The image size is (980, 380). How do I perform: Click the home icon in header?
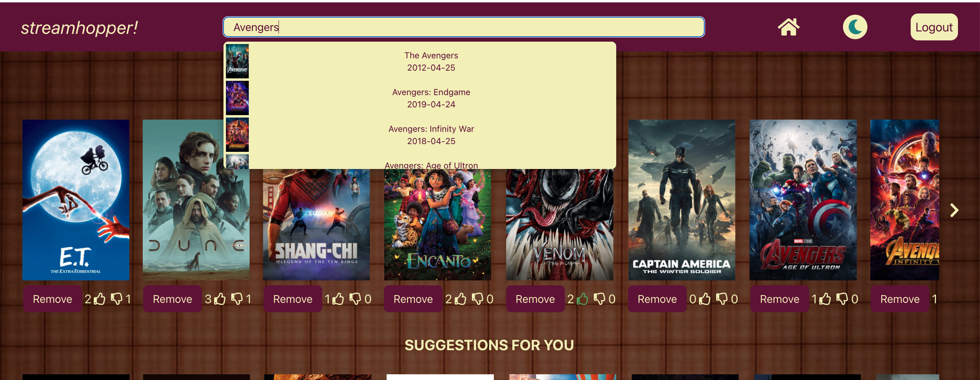[788, 27]
